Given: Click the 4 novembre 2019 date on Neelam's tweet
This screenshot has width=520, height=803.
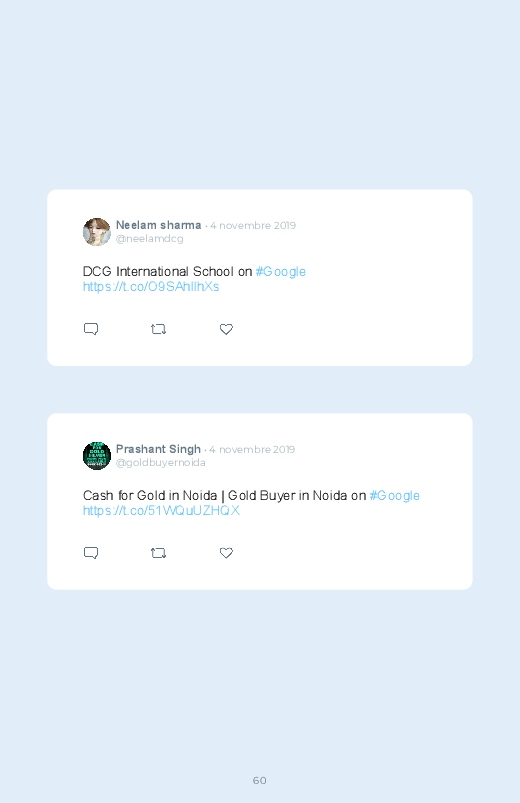Looking at the screenshot, I should (253, 225).
